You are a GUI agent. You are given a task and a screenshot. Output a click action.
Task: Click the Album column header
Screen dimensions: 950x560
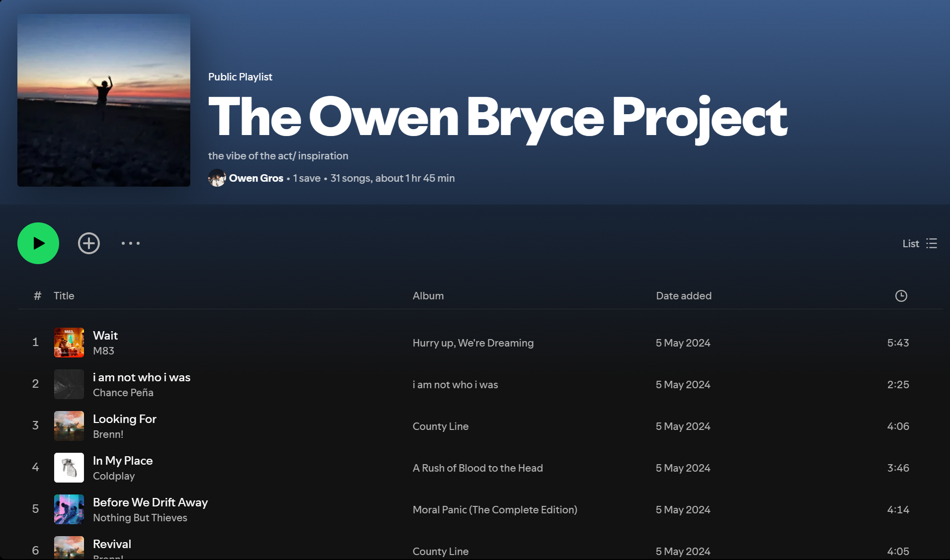pyautogui.click(x=428, y=296)
